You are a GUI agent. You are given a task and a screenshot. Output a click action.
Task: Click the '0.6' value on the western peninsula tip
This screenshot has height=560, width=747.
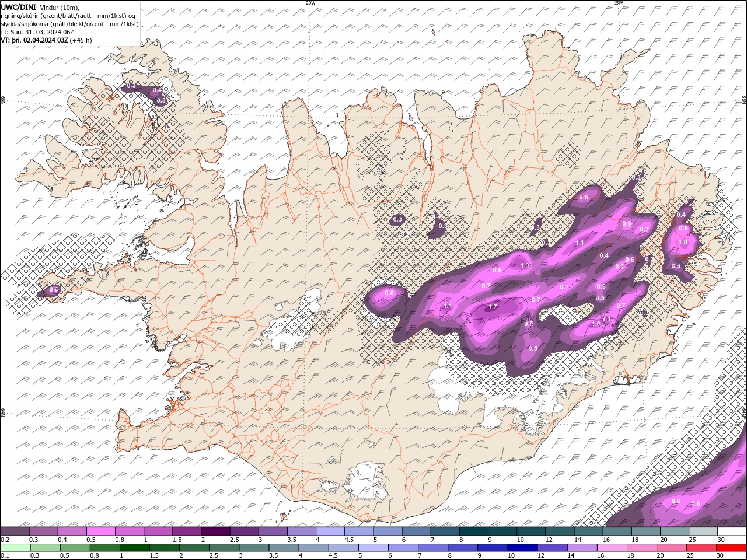(x=54, y=289)
